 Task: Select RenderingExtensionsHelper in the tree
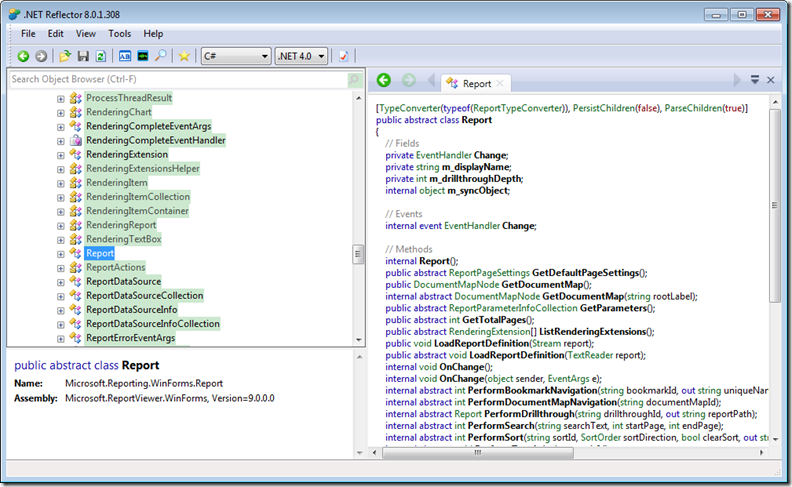click(x=142, y=168)
